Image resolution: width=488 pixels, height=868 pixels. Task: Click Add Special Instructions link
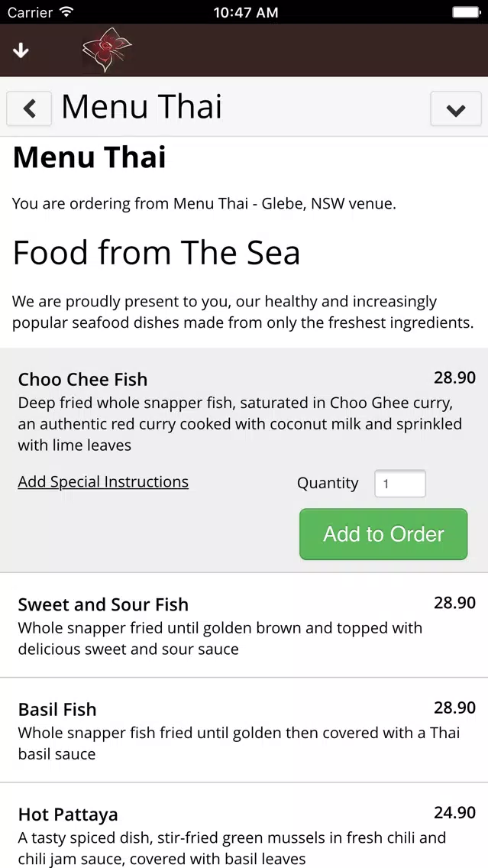(103, 482)
